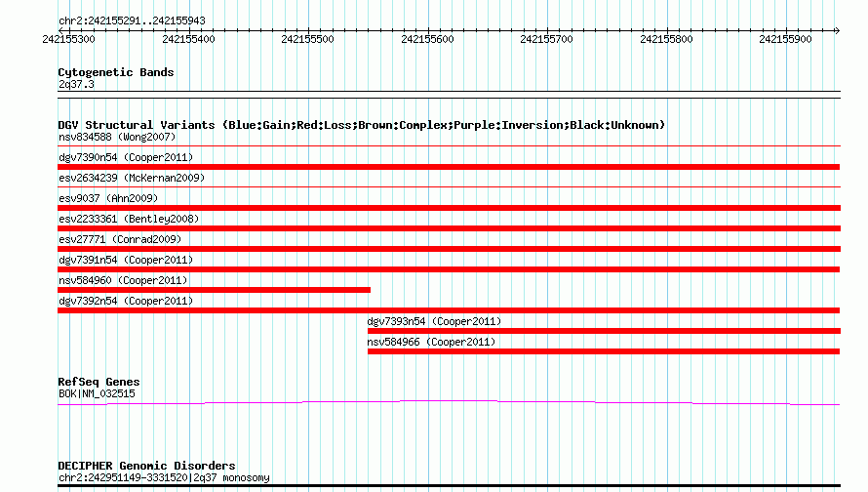Open variant esv9037 (Ahn2009) label

(x=108, y=198)
